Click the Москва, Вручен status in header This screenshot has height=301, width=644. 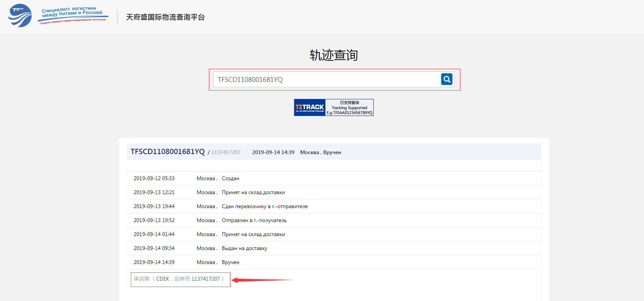pyautogui.click(x=320, y=153)
